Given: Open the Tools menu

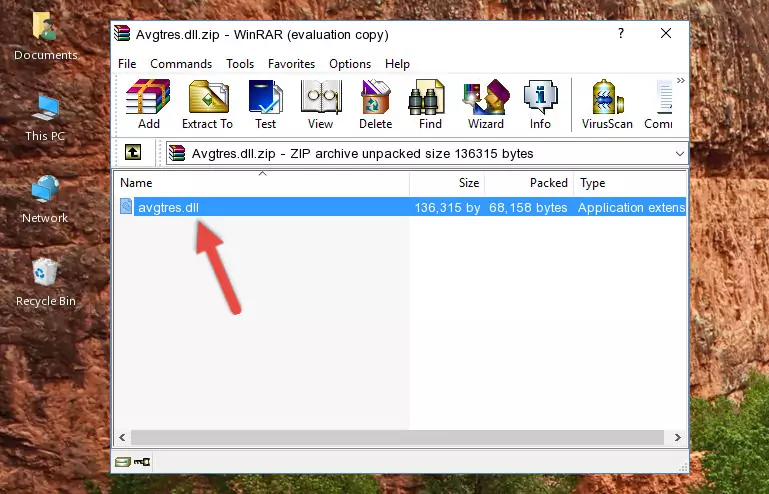Looking at the screenshot, I should tap(240, 64).
